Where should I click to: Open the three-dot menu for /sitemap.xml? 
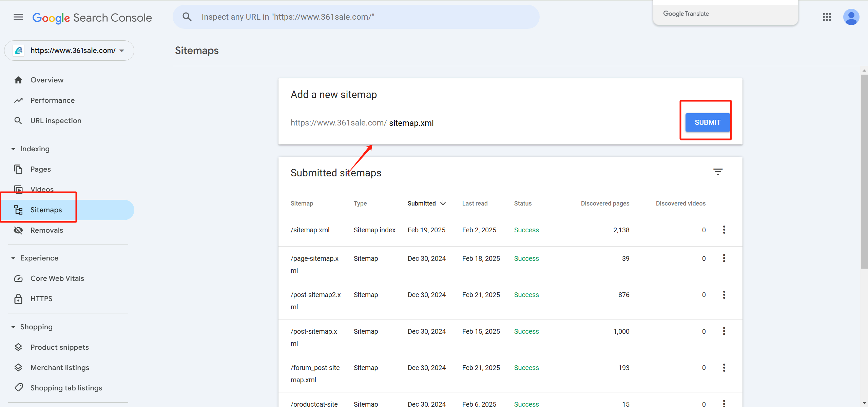pyautogui.click(x=724, y=230)
